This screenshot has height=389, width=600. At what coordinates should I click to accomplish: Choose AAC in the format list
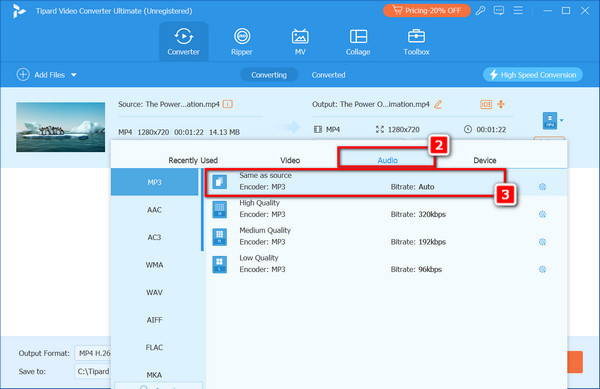tap(155, 210)
